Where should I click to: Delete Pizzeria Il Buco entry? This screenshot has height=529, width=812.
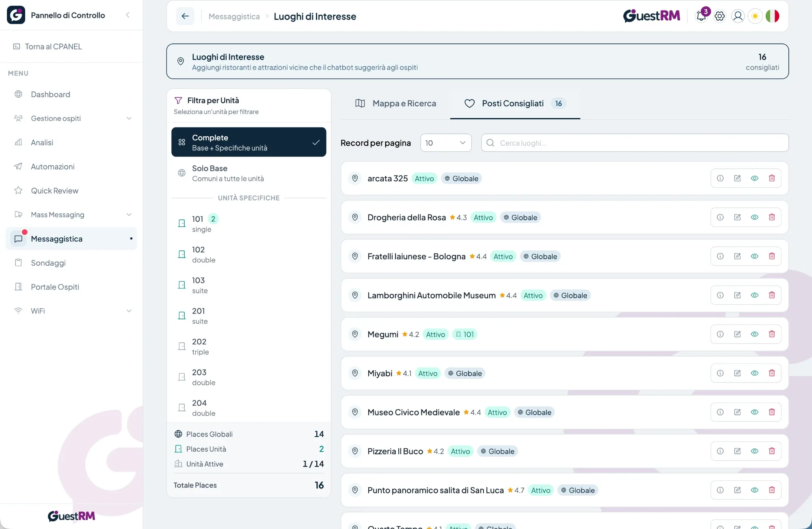[x=772, y=451]
